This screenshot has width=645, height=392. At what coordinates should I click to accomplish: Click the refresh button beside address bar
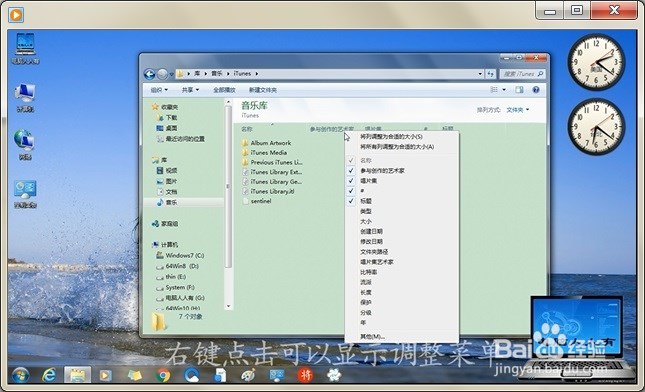pyautogui.click(x=490, y=74)
